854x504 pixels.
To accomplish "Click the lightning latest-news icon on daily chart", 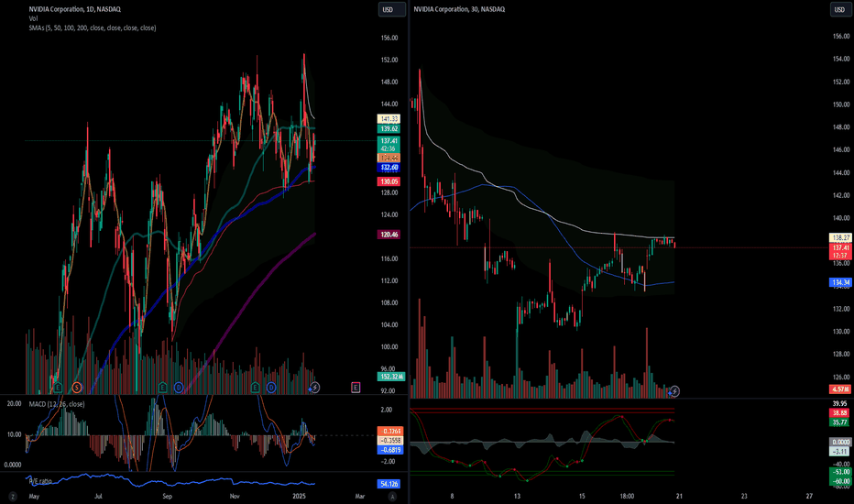I will pyautogui.click(x=314, y=388).
